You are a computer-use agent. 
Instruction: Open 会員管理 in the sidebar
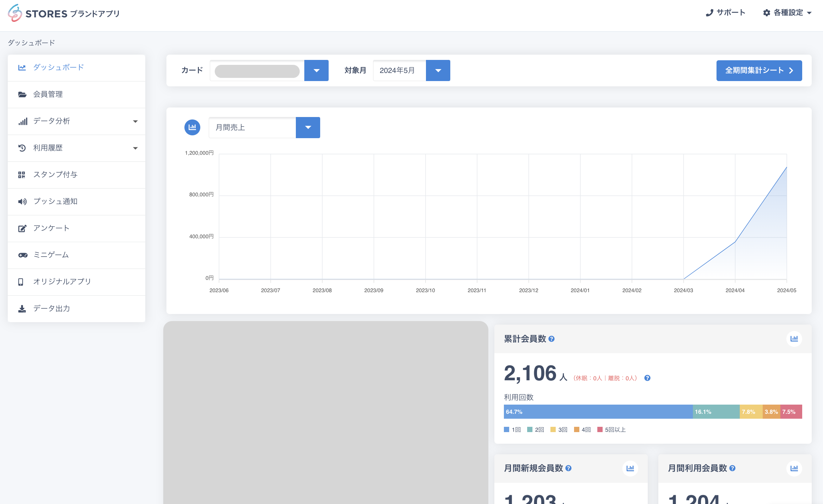pyautogui.click(x=48, y=94)
